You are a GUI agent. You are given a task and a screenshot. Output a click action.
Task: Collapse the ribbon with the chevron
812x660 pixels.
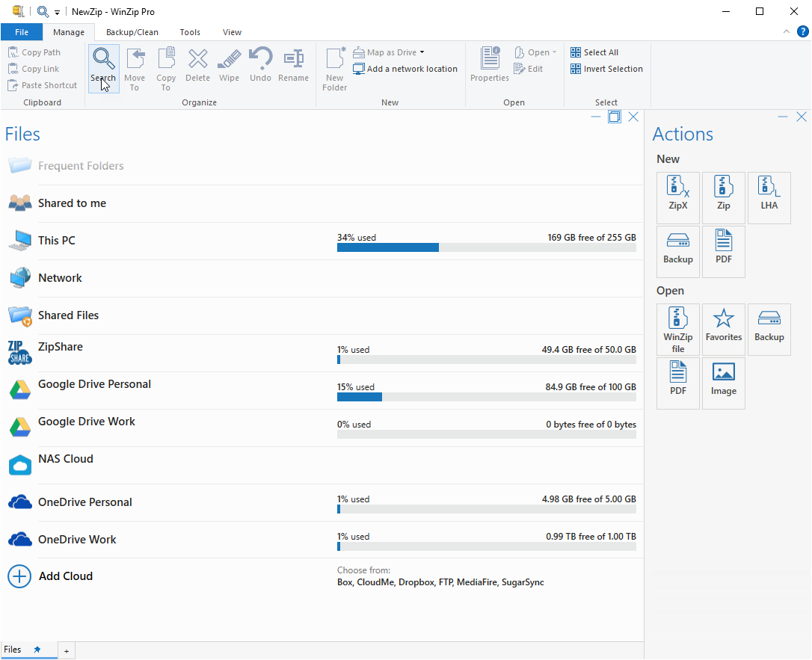coord(786,31)
